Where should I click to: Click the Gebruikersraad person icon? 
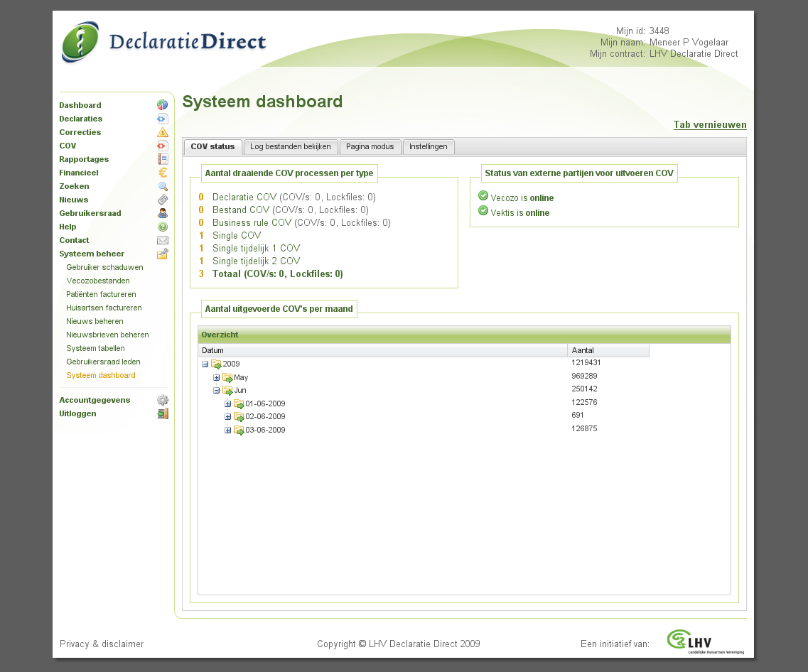tap(162, 213)
